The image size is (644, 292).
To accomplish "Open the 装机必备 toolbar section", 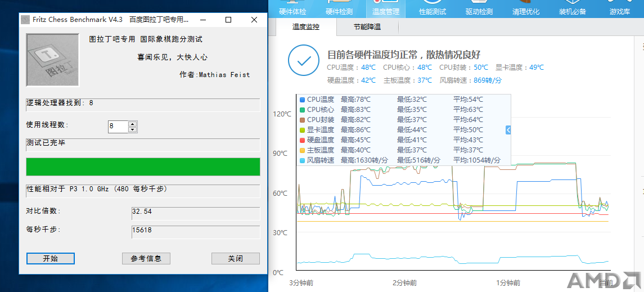I will coord(573,8).
